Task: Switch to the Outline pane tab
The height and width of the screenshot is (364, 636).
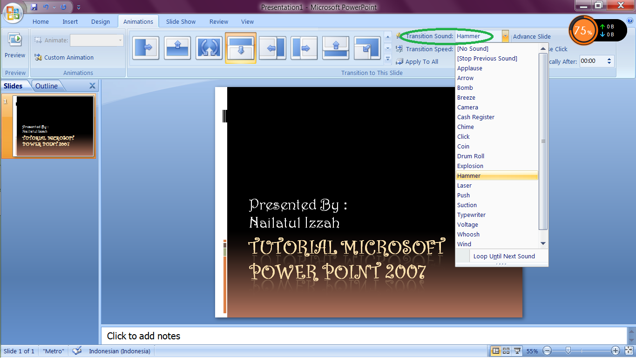Action: point(47,86)
